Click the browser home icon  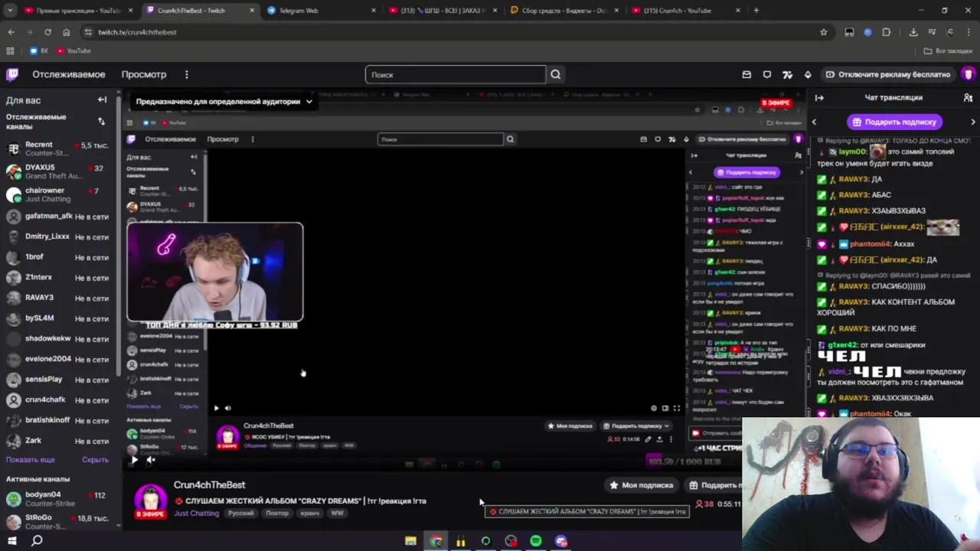[x=66, y=32]
